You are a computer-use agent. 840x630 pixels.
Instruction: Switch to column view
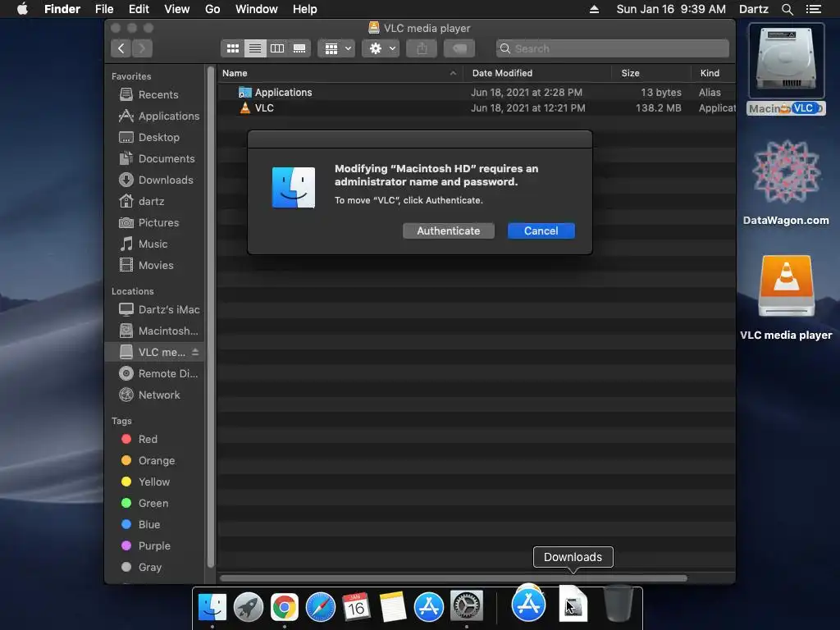tap(277, 48)
